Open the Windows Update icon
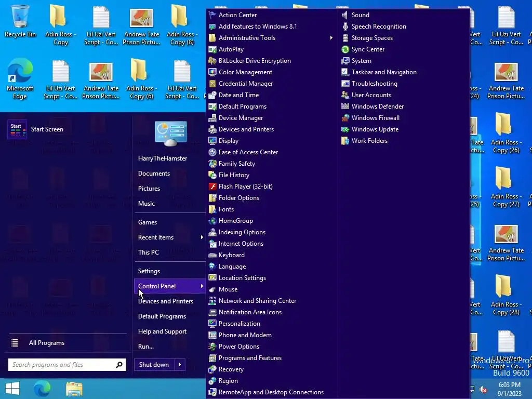Screen dimensions: 532x399 coord(345,129)
